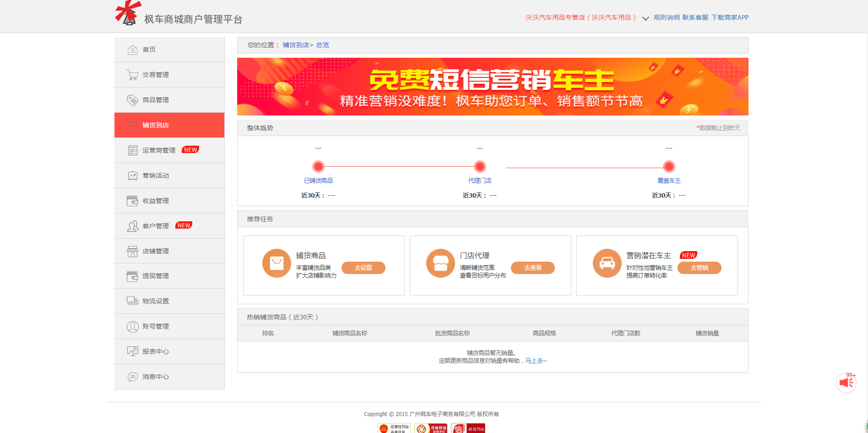Click the storefront icon for 门店代理

tap(440, 264)
